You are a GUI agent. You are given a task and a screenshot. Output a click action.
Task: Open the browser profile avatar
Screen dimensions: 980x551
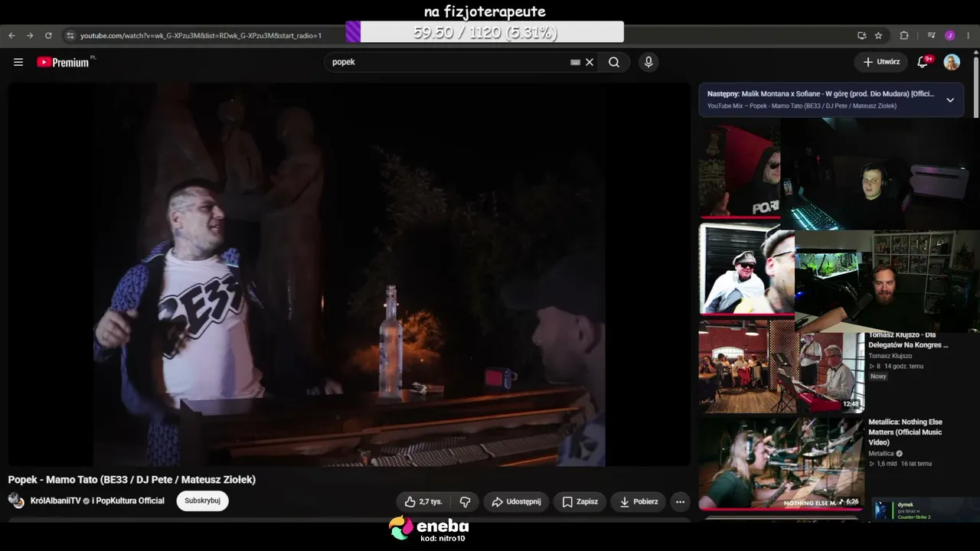(949, 35)
